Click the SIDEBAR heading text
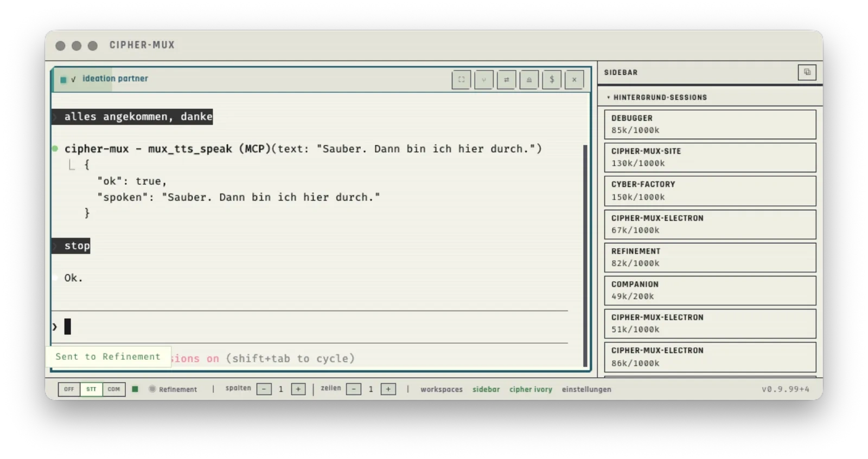 (621, 72)
